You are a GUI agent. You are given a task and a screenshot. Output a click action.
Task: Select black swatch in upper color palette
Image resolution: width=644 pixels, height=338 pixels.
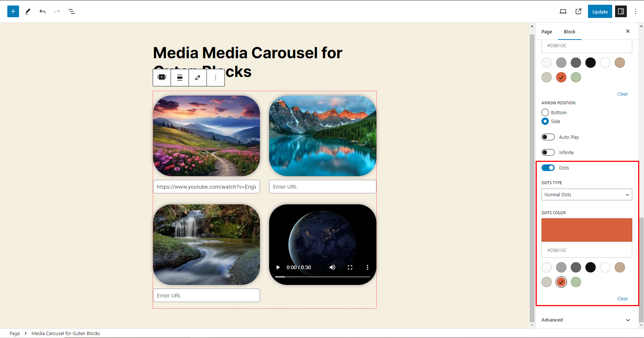point(591,63)
